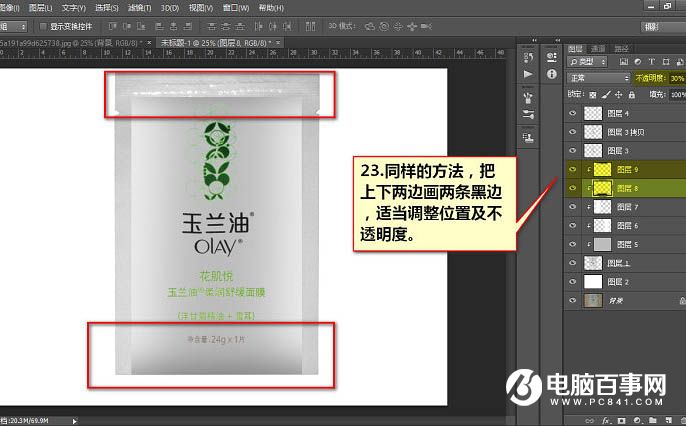
Task: Click auto-align layers icon in options bar
Action: (310, 27)
